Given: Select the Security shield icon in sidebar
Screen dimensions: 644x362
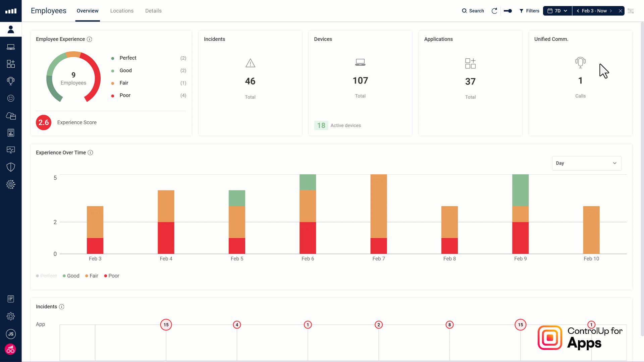Looking at the screenshot, I should [x=11, y=167].
